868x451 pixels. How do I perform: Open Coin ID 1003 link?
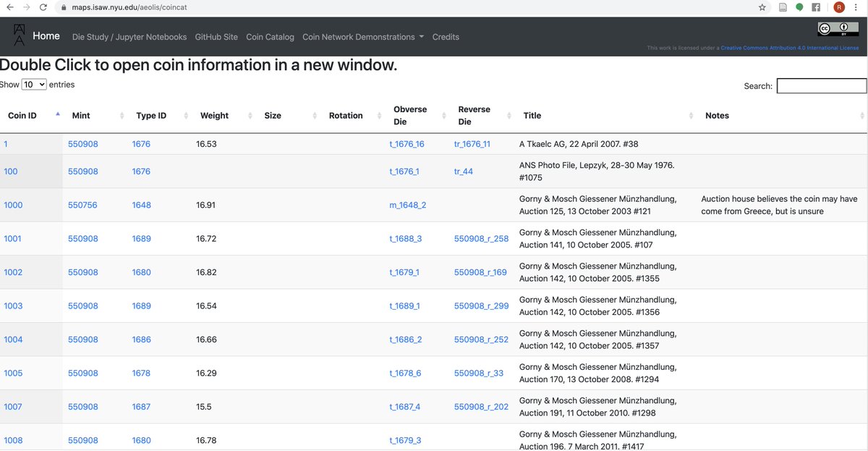tap(13, 305)
